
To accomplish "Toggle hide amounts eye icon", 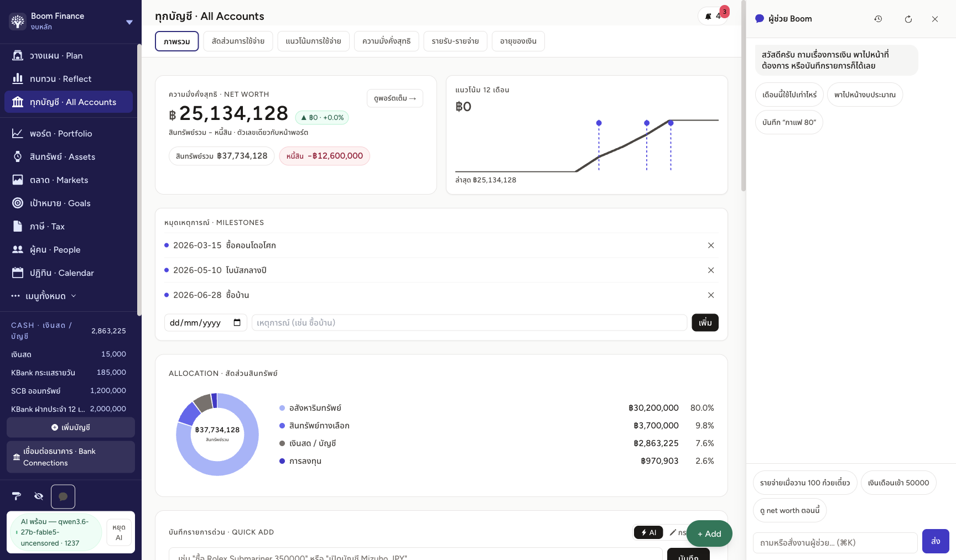I will (39, 496).
